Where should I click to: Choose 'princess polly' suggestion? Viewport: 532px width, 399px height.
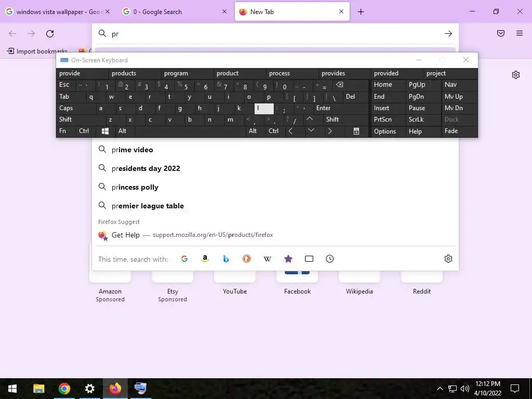[275, 187]
